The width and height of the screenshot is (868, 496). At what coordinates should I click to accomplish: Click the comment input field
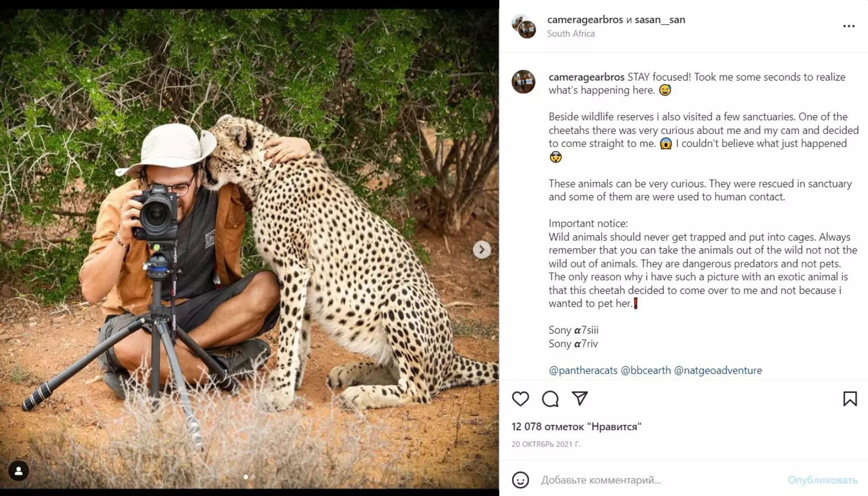pyautogui.click(x=651, y=480)
